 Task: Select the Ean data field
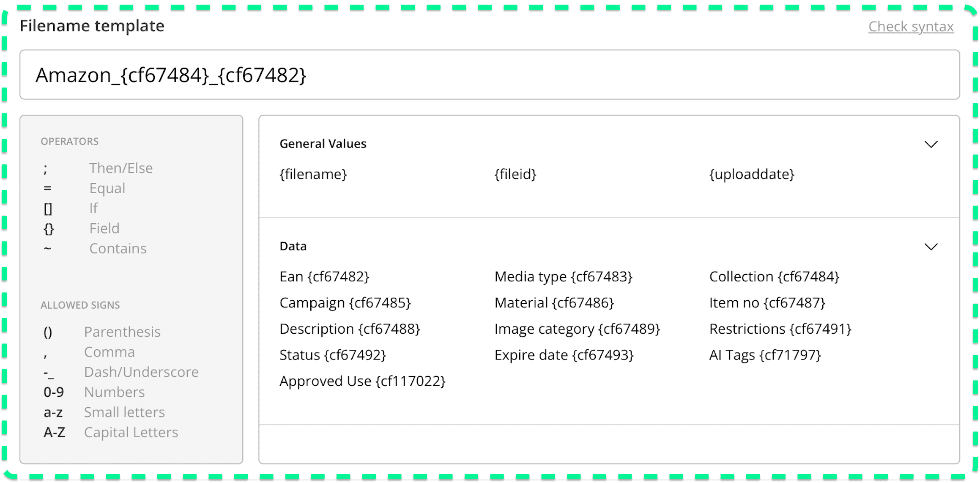(x=324, y=277)
